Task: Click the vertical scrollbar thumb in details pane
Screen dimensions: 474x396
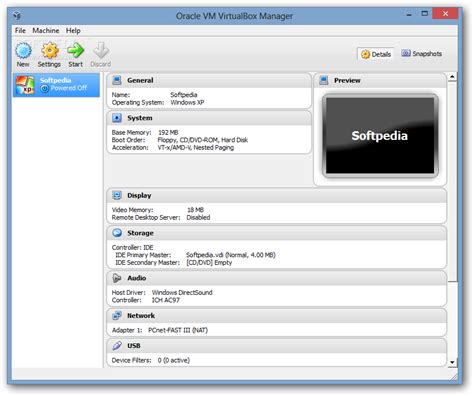Action: [x=452, y=182]
